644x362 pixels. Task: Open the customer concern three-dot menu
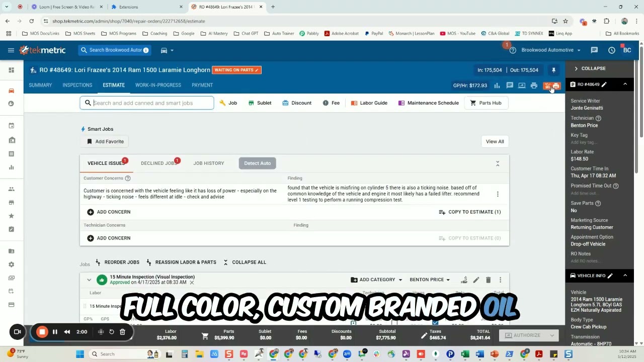tap(498, 194)
